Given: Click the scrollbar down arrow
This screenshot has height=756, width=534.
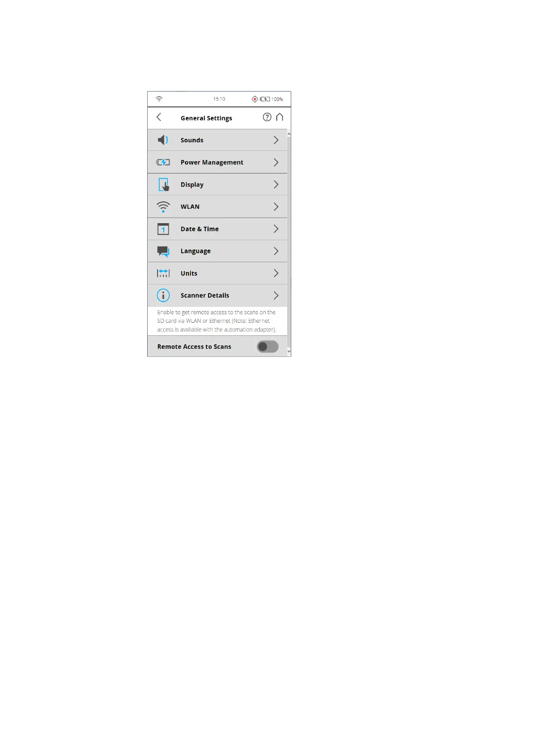Looking at the screenshot, I should pyautogui.click(x=289, y=351).
